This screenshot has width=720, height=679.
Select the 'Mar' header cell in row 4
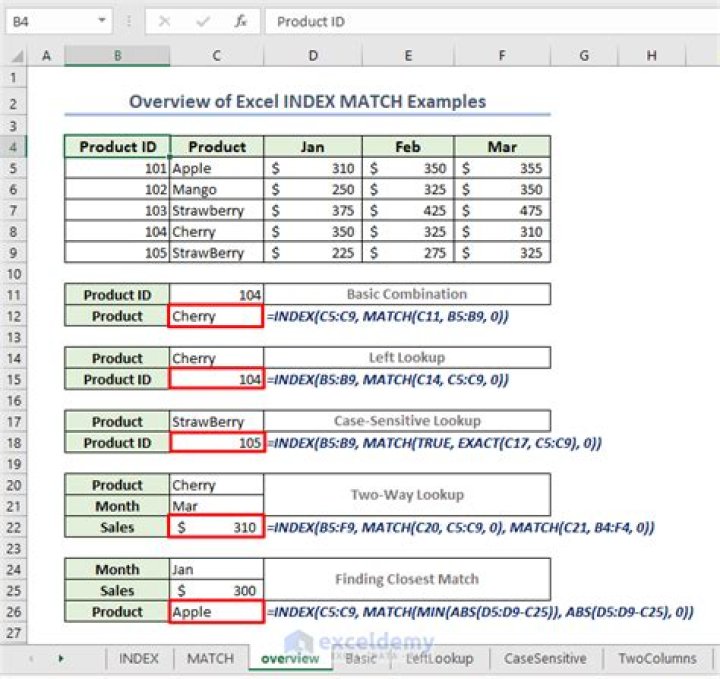point(502,147)
